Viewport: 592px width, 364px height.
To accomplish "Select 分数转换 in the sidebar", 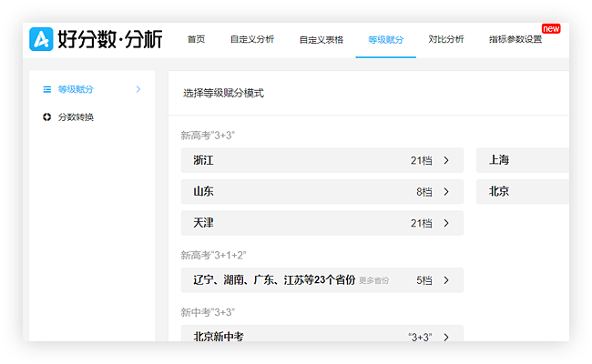I will tap(76, 116).
